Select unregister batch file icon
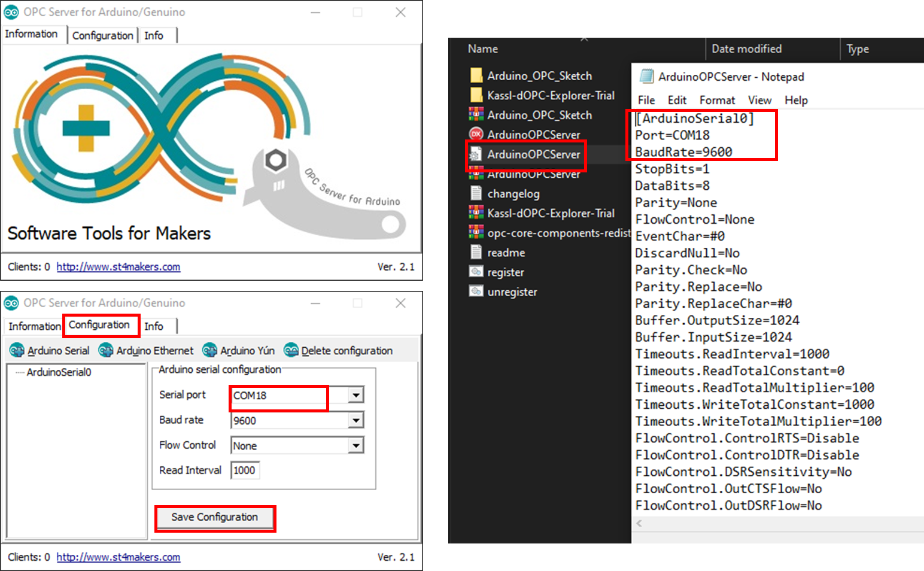Image resolution: width=924 pixels, height=571 pixels. pyautogui.click(x=476, y=291)
